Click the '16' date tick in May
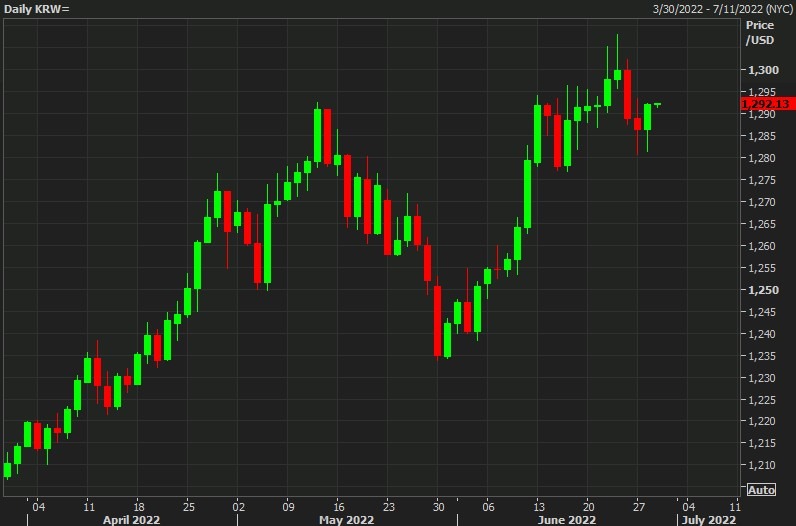 339,507
